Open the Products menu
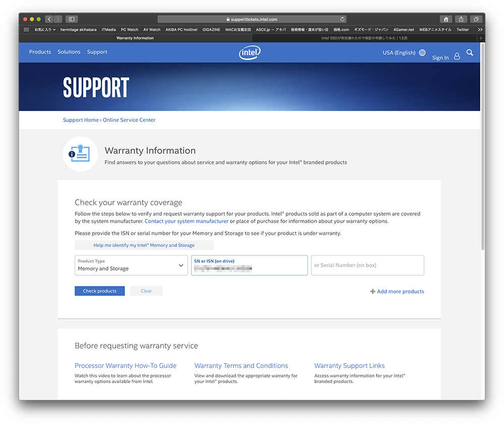Screen dimensions: 504x425 pos(40,52)
